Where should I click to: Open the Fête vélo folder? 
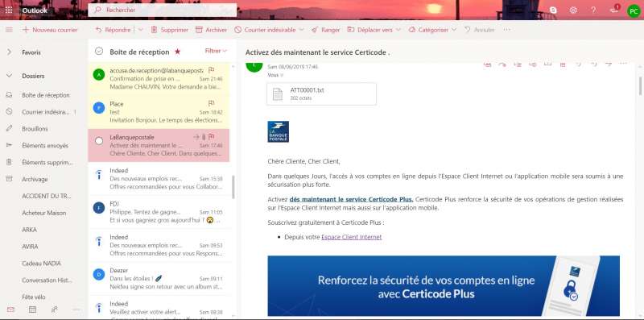(34, 297)
